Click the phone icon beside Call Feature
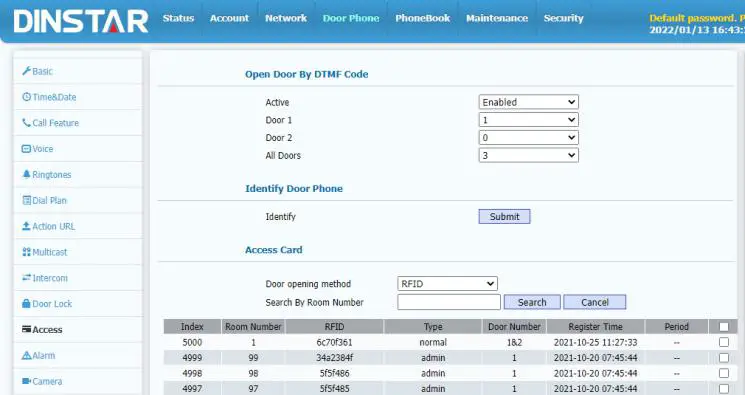 [x=27, y=123]
